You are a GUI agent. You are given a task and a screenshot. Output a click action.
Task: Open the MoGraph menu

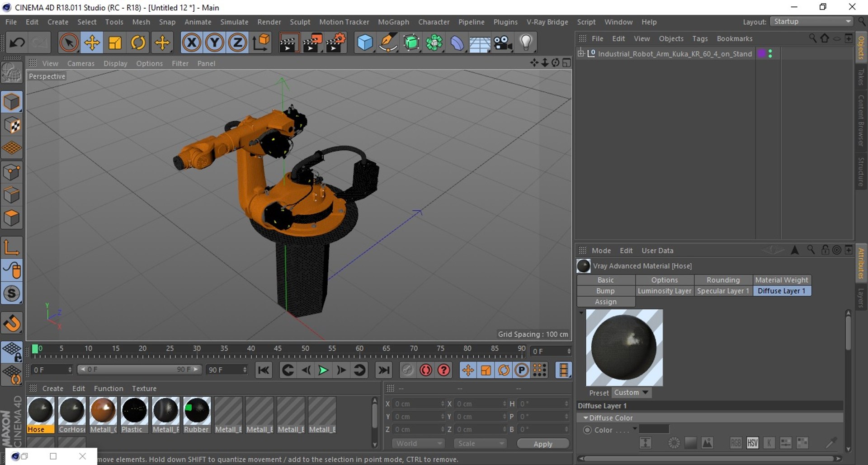393,22
